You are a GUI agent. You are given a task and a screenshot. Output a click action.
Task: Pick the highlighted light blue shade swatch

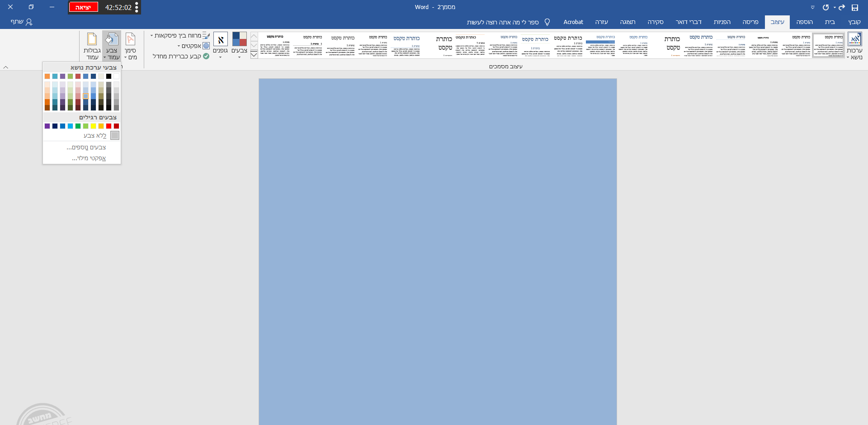coord(85,96)
